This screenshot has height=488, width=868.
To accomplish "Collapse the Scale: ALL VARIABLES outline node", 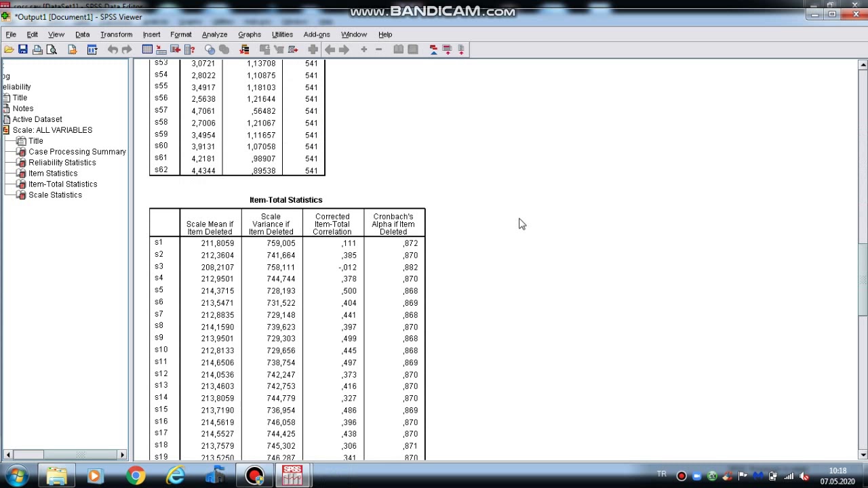I will coord(5,130).
